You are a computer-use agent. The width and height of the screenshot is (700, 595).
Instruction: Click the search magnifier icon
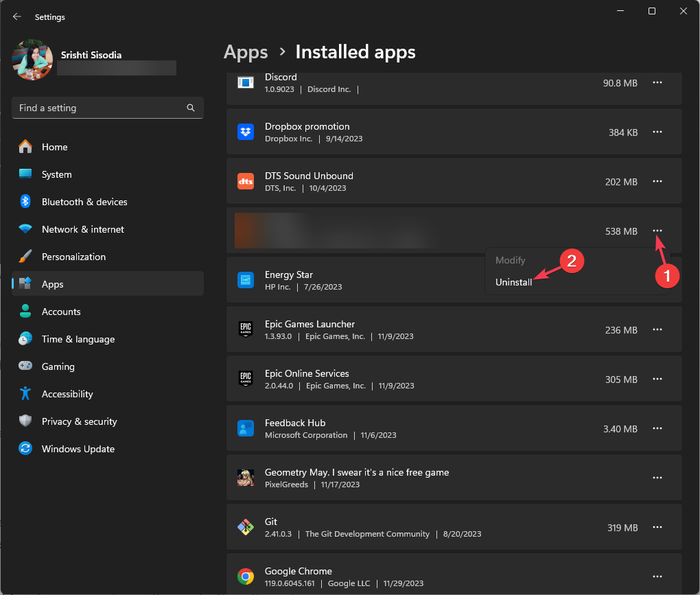click(x=191, y=108)
